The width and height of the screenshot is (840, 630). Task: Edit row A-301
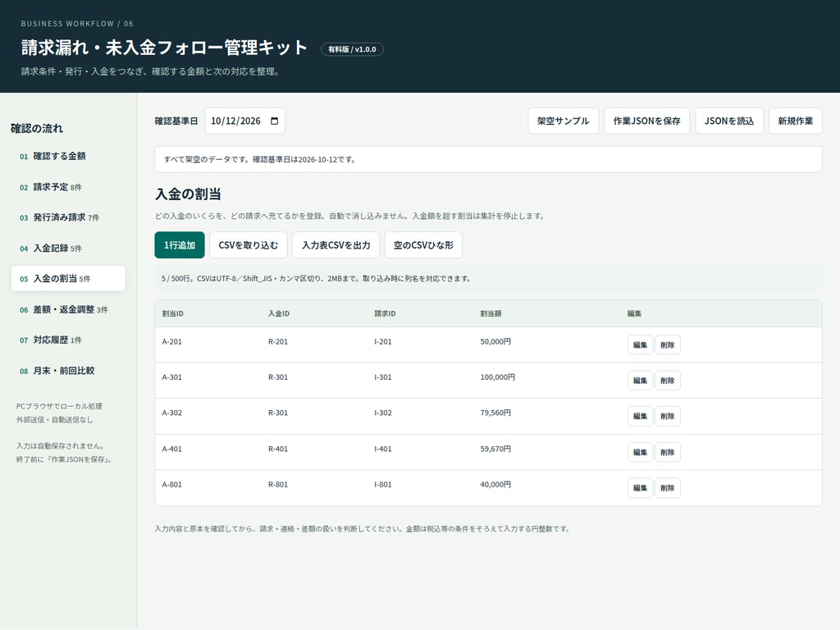[640, 381]
